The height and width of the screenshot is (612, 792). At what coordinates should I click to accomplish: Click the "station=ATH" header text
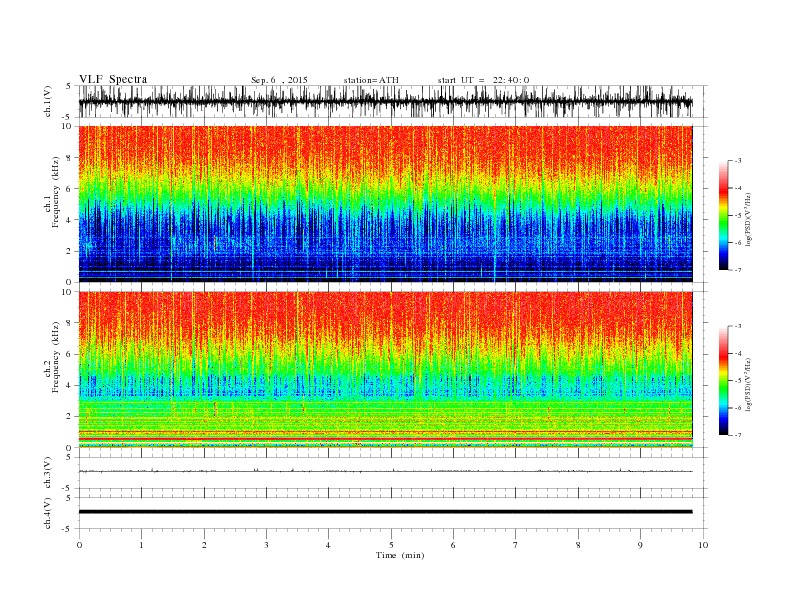(x=371, y=80)
